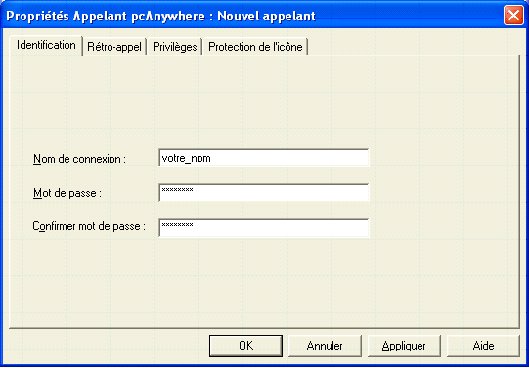Confirm with the OK button
Viewport: 529px width, 368px height.
click(x=246, y=346)
